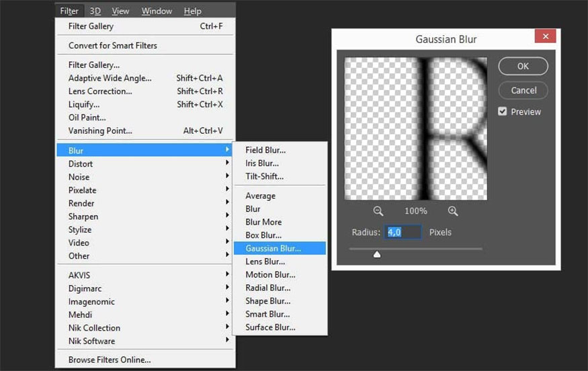Click the zoom out magnifier icon
The image size is (588, 371).
pyautogui.click(x=378, y=211)
